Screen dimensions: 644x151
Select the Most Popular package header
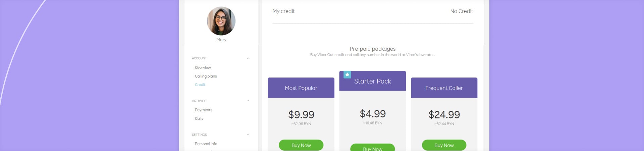(301, 88)
